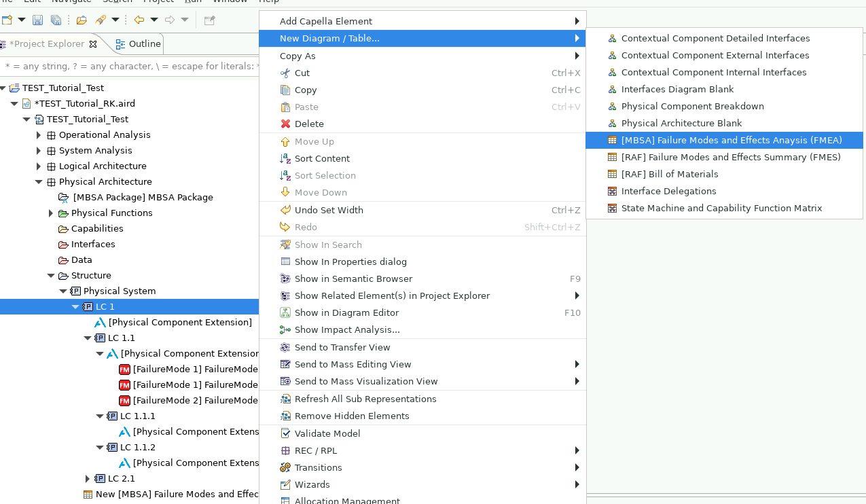This screenshot has height=504, width=866.
Task: Click the New wizard toolbar icon
Action: pos(7,20)
